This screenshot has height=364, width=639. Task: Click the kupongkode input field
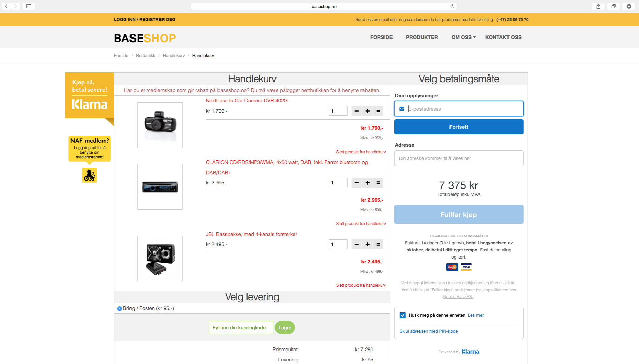coord(241,328)
